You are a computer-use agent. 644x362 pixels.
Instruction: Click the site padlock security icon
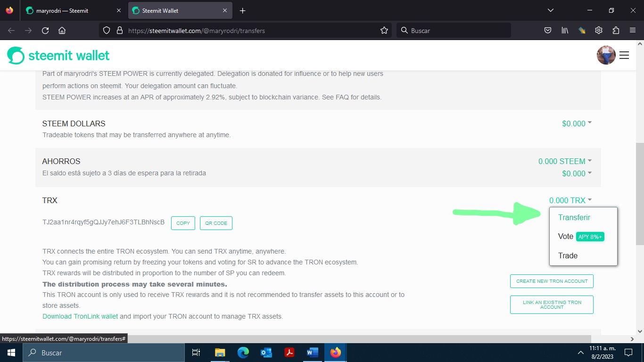[119, 31]
